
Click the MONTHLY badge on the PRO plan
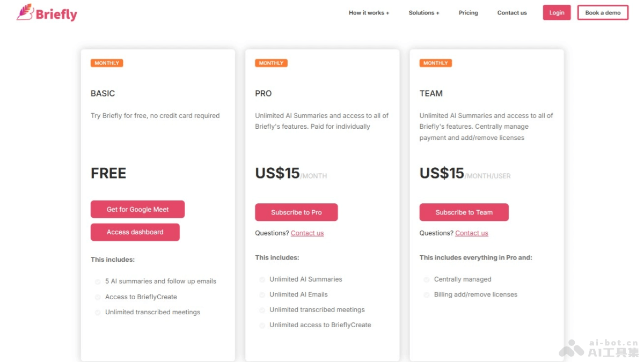[271, 63]
